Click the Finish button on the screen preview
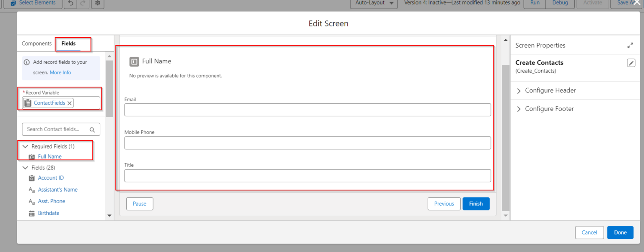Screen dimensions: 644x252 (476, 203)
